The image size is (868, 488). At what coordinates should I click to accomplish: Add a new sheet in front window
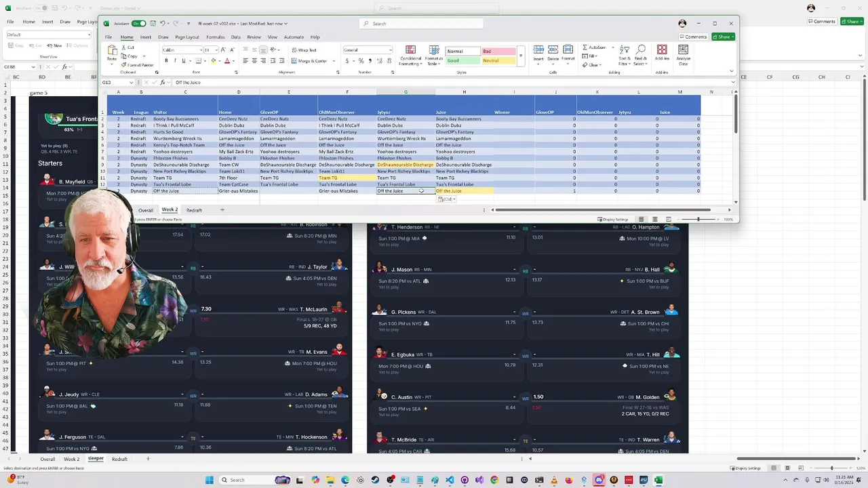tap(222, 210)
